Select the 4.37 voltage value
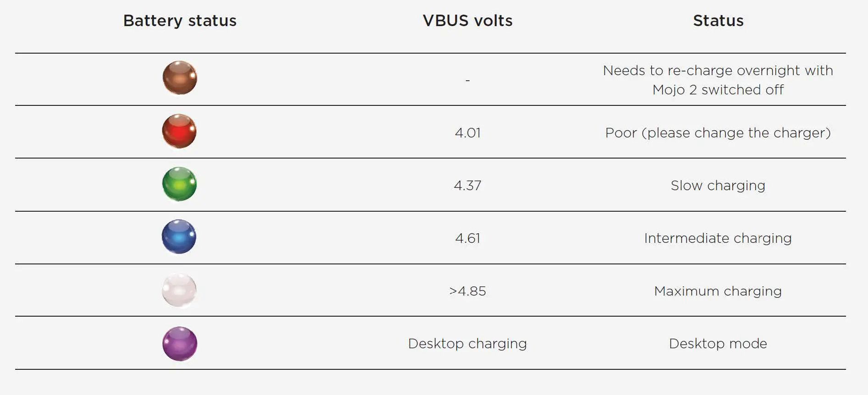 pyautogui.click(x=468, y=186)
